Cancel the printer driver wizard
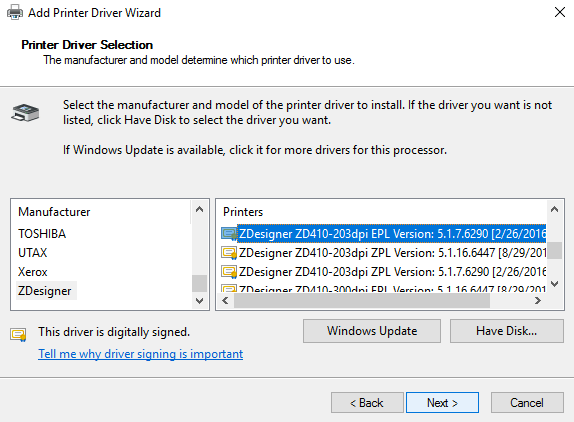Viewport: 574px width, 422px height. (527, 403)
